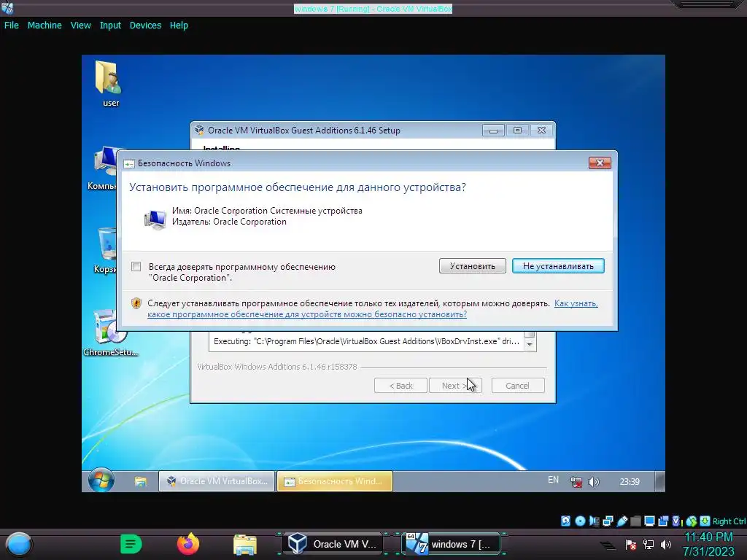Open the green notes app in host taskbar
The width and height of the screenshot is (747, 560).
point(131,544)
